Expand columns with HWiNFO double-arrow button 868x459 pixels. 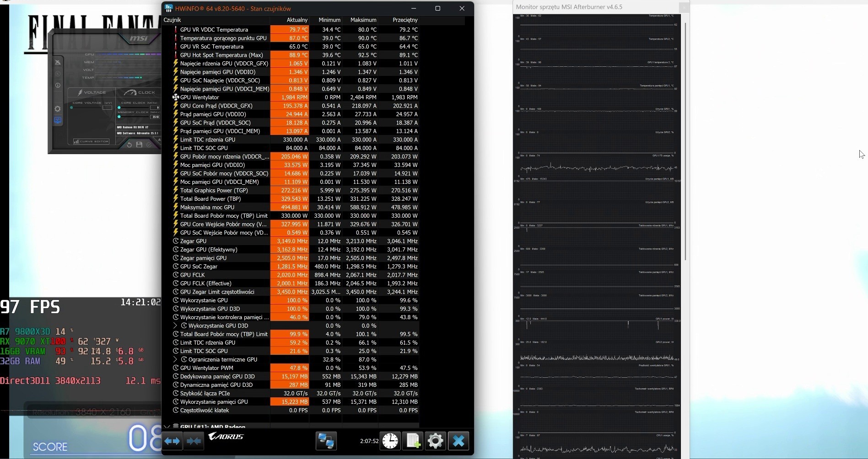pos(172,441)
